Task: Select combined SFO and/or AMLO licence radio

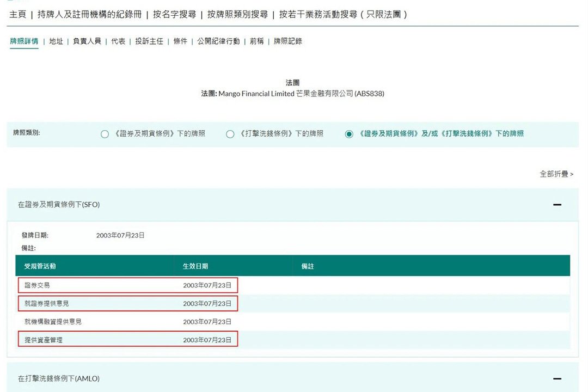Action: pos(349,134)
